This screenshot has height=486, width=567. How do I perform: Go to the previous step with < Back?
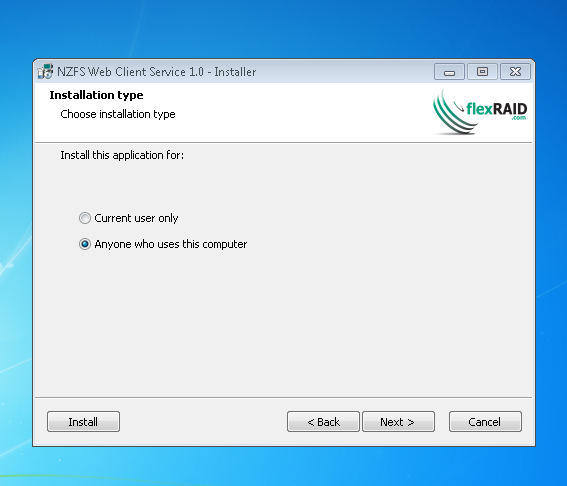tap(323, 422)
